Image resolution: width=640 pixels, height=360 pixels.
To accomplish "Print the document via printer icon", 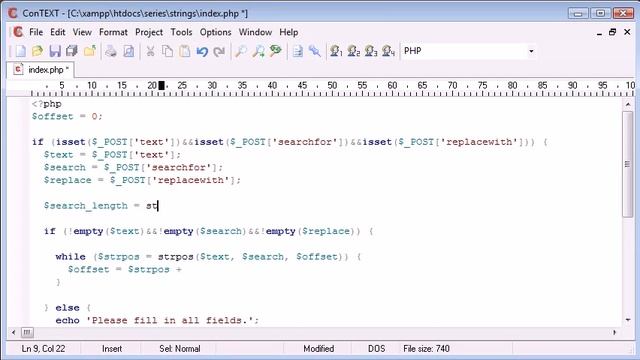I will 111,51.
